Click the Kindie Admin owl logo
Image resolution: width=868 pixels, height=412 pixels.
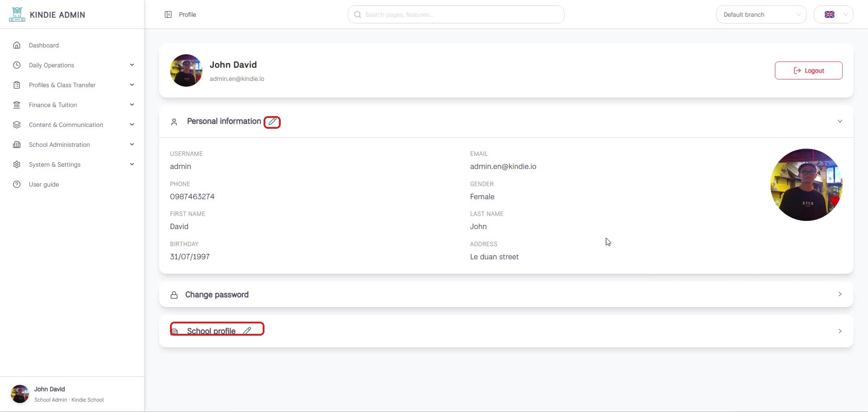pyautogui.click(x=17, y=14)
